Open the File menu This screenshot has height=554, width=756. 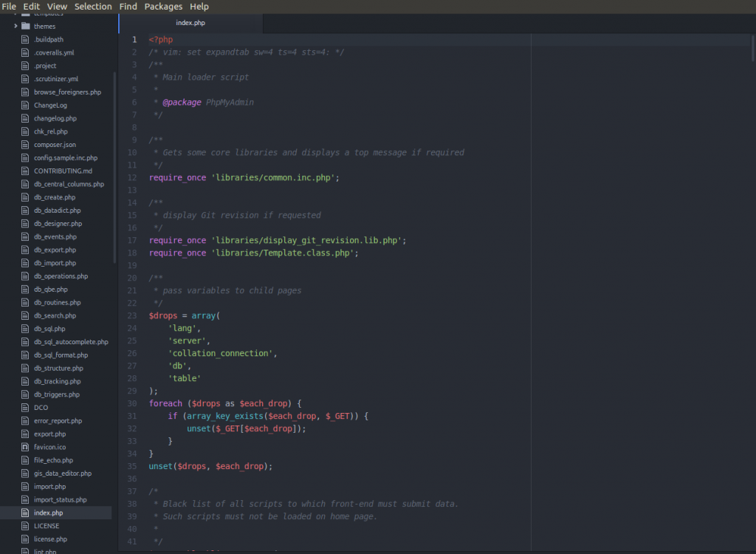pyautogui.click(x=9, y=7)
